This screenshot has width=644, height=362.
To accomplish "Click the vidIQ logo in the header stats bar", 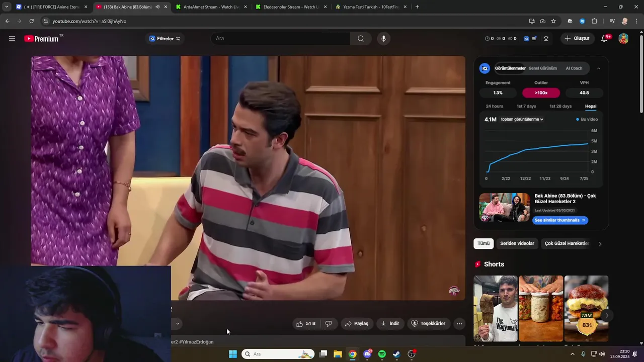I will pyautogui.click(x=526, y=39).
